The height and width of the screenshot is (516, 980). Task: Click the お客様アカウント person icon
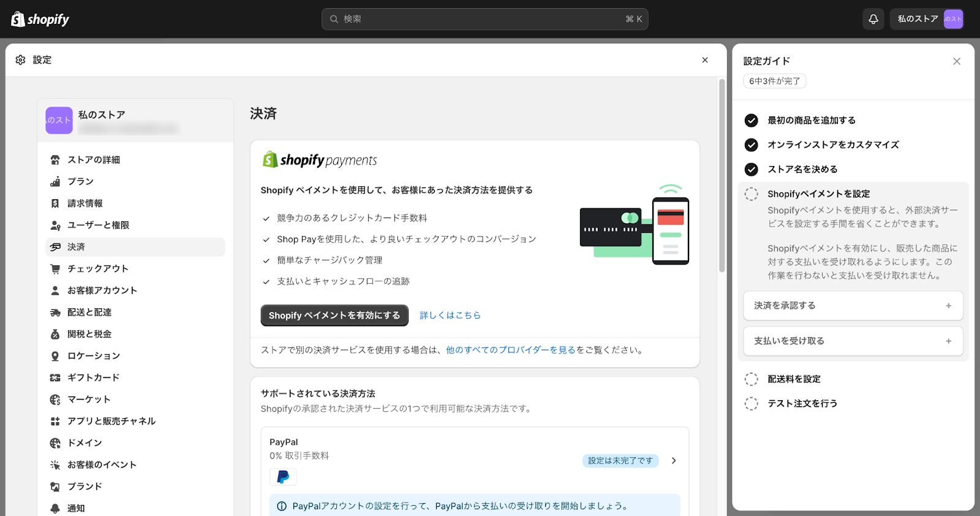(x=55, y=290)
